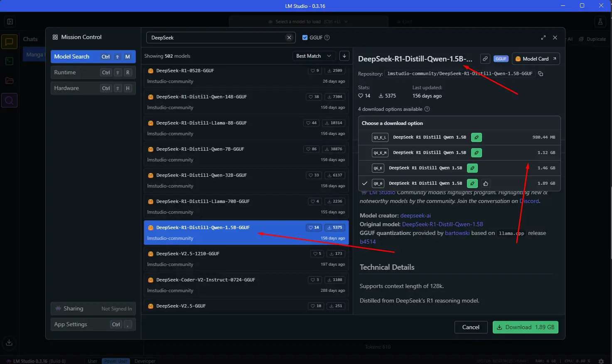The height and width of the screenshot is (364, 612).
Task: Click downloads badge on DeepSeek-R1-Distill-Llama-8B-GGUF
Action: (334, 123)
